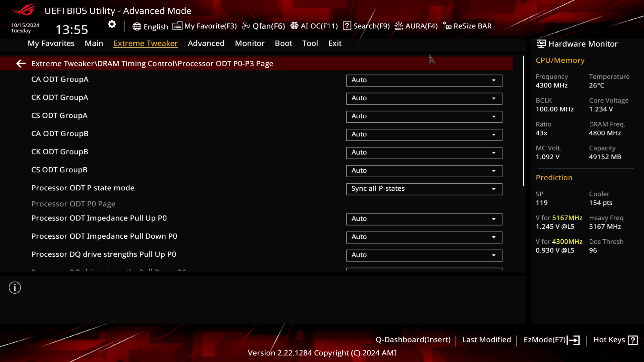The width and height of the screenshot is (644, 362).
Task: Click the back arrow to go back
Action: pos(21,63)
